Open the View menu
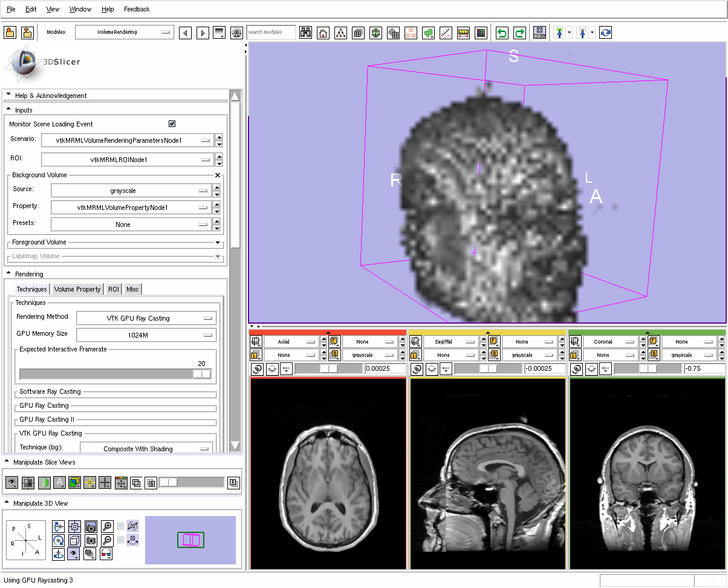728x588 pixels. (53, 10)
